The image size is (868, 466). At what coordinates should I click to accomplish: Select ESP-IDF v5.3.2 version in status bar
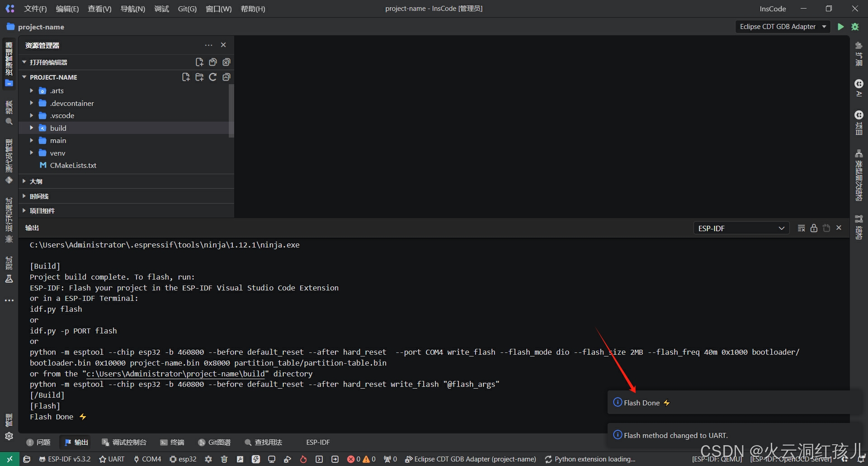(65, 459)
